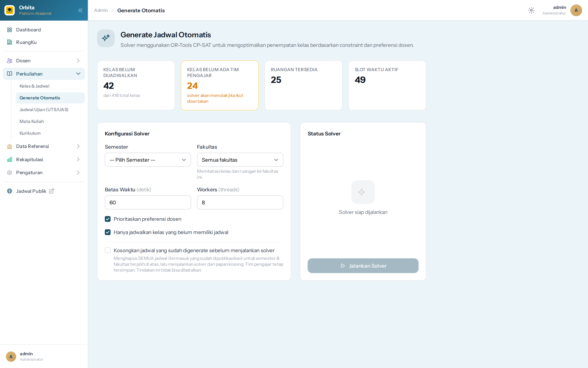Open Mata Kuliah submenu item

(x=50, y=121)
